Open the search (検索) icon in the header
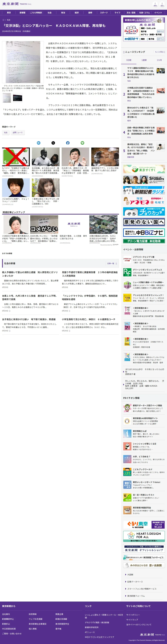The width and height of the screenshot is (167, 644). (x=155, y=4)
